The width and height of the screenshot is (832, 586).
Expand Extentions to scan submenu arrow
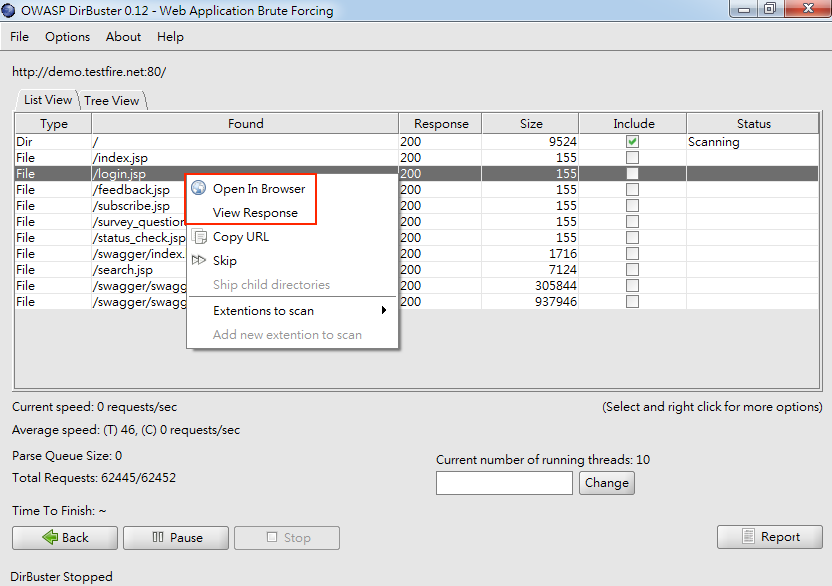[x=384, y=311]
